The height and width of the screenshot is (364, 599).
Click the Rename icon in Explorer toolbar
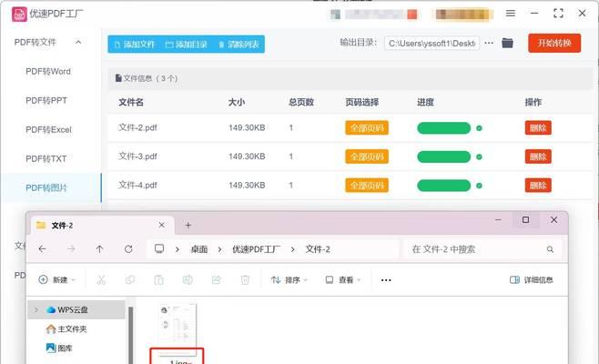pos(188,280)
